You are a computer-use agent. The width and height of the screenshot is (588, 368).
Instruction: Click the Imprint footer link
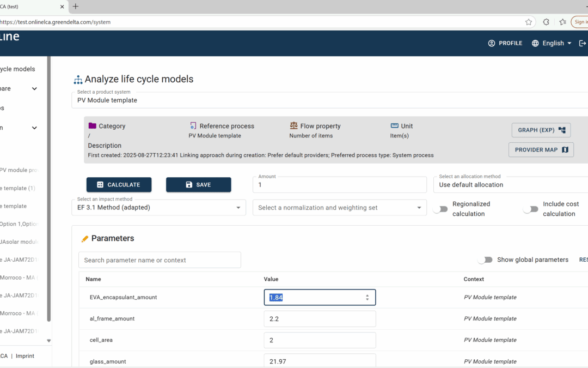[x=24, y=356]
